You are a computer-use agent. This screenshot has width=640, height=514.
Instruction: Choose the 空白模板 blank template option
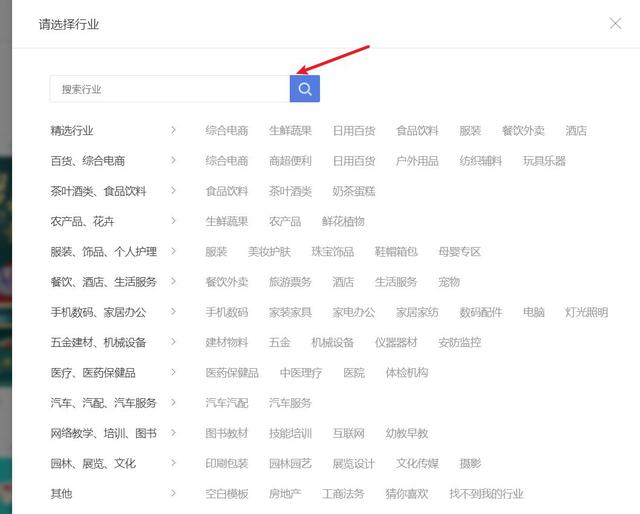227,493
